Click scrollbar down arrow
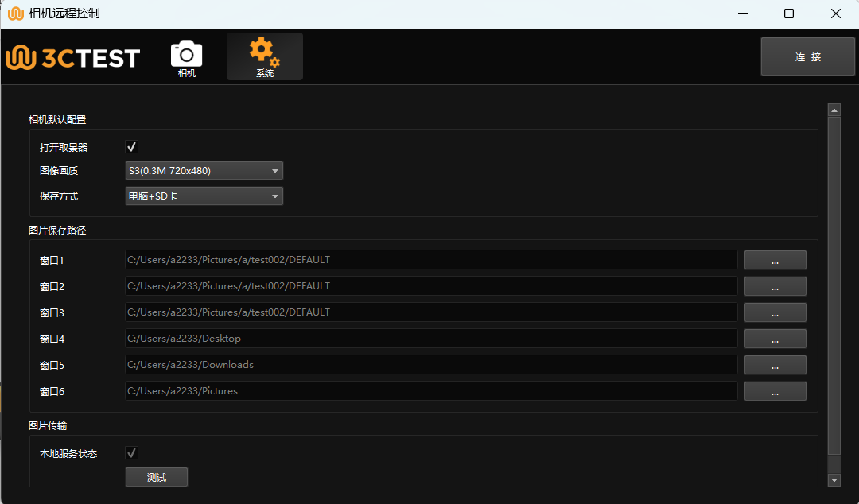 point(834,479)
